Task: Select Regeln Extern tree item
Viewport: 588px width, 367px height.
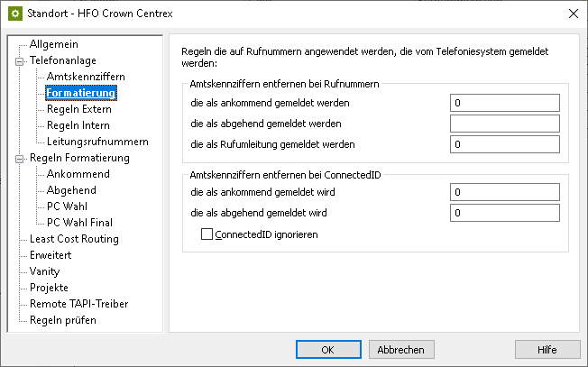Action: pos(79,109)
